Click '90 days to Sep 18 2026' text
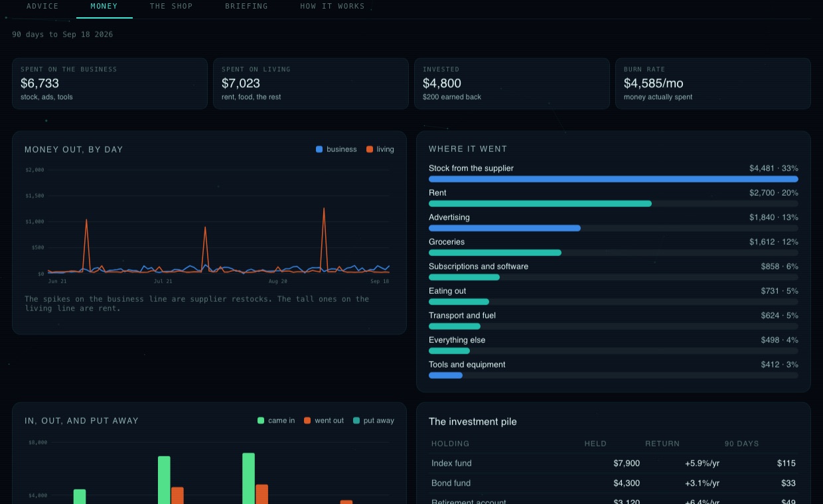This screenshot has width=823, height=504. tap(62, 34)
